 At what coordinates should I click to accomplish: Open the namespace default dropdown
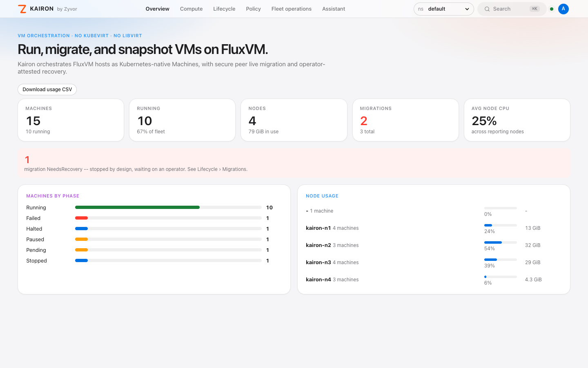point(443,9)
